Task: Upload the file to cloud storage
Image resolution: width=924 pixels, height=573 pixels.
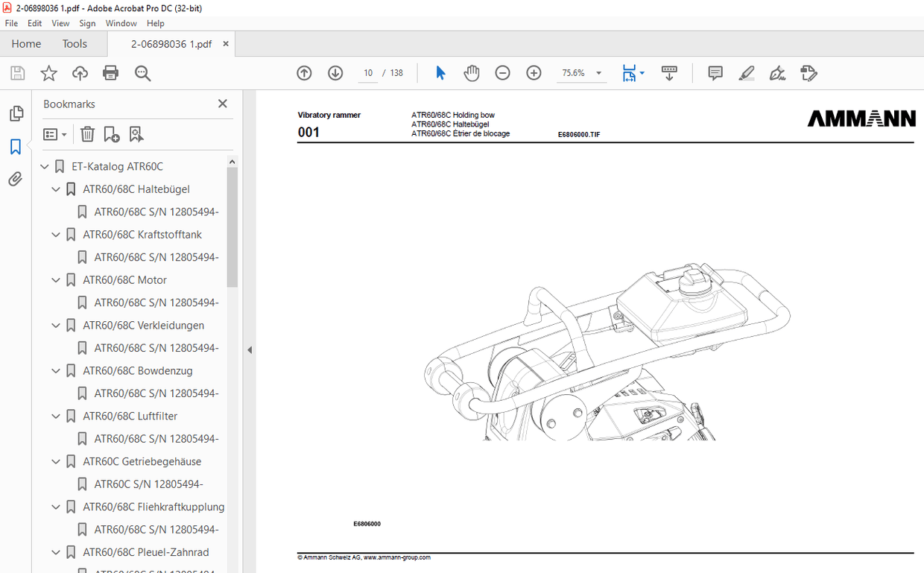Action: point(80,73)
